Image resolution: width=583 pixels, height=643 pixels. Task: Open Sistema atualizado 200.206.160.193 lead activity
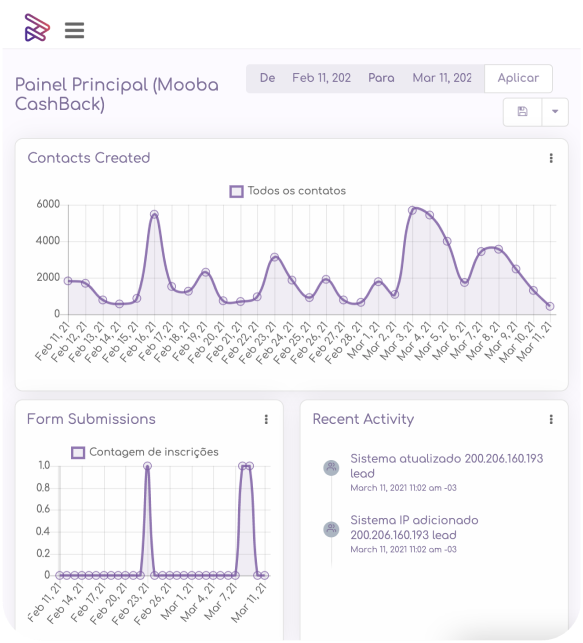[x=446, y=465]
